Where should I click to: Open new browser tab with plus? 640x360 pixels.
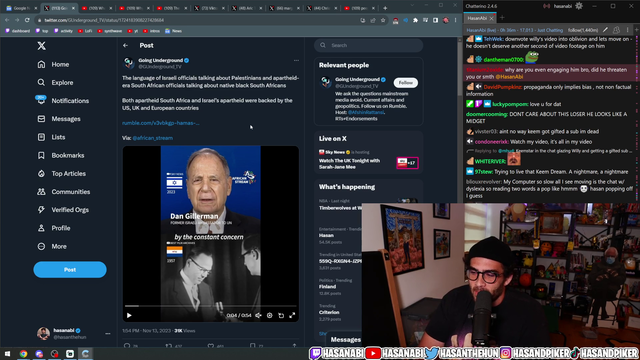(385, 8)
